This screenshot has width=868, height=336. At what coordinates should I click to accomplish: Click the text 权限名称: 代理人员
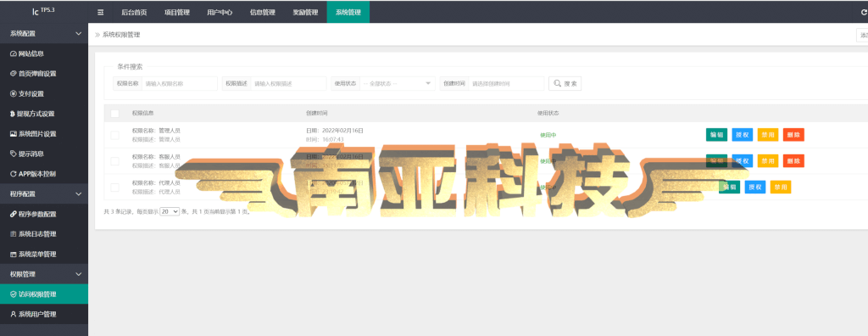(x=156, y=183)
